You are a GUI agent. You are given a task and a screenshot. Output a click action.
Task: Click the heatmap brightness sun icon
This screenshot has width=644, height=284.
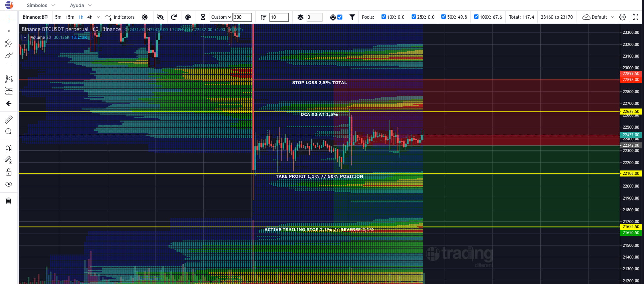pyautogui.click(x=145, y=17)
